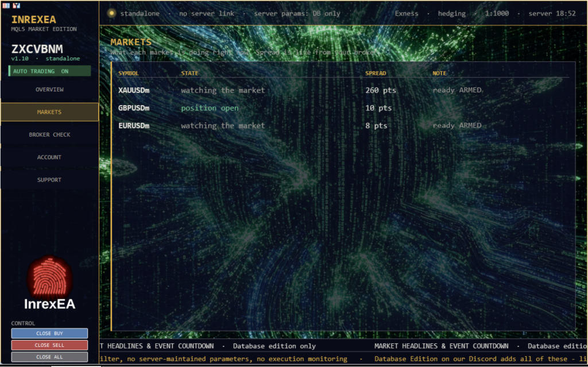The image size is (588, 367).
Task: Click 'ready ARMED' note in EURUSDm row
Action: 457,125
